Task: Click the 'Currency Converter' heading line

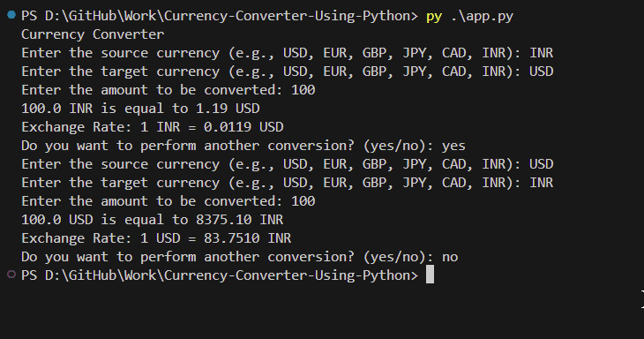Action: [93, 34]
